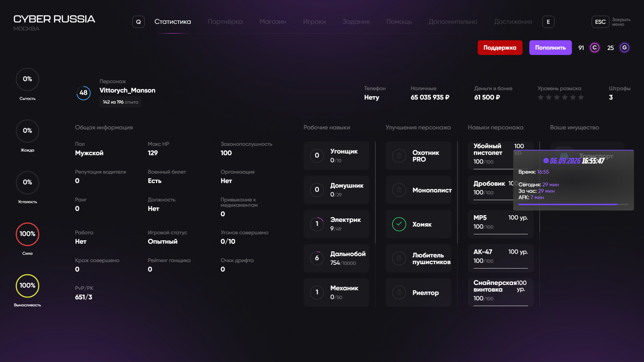Click the Q previous-tab key icon
644x362 pixels.
pyautogui.click(x=139, y=22)
